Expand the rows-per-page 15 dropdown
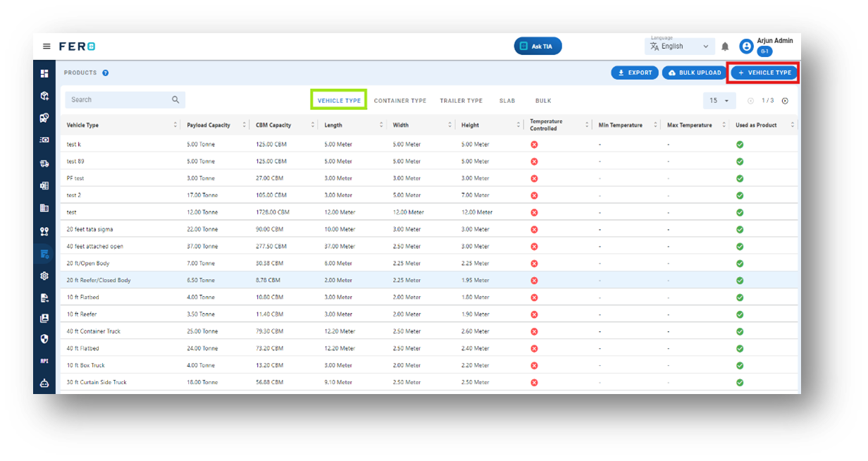The width and height of the screenshot is (868, 461). tap(719, 101)
